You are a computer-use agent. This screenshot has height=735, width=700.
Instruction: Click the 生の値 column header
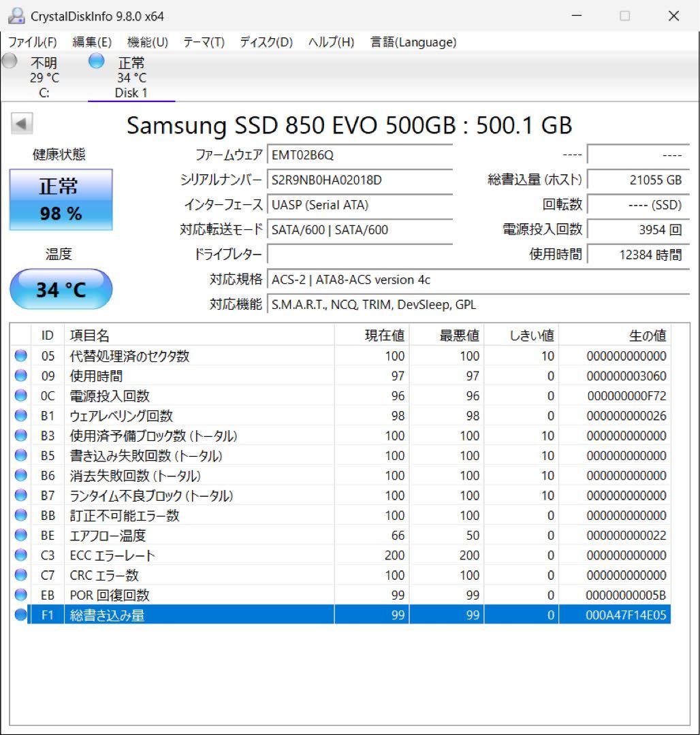pos(615,335)
